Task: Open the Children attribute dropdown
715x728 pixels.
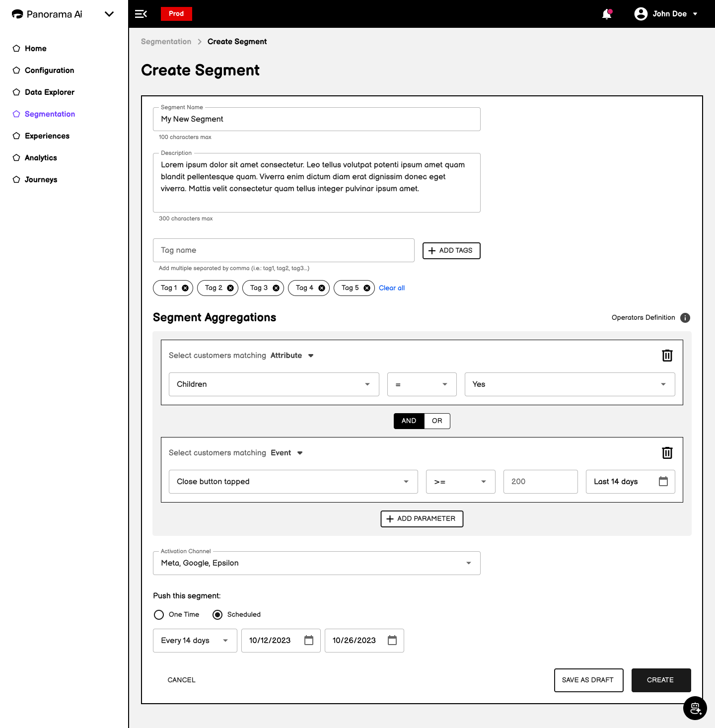Action: pos(274,384)
